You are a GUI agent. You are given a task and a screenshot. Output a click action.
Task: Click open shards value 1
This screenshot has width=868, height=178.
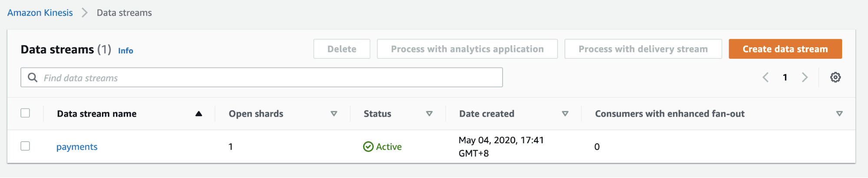click(x=231, y=147)
